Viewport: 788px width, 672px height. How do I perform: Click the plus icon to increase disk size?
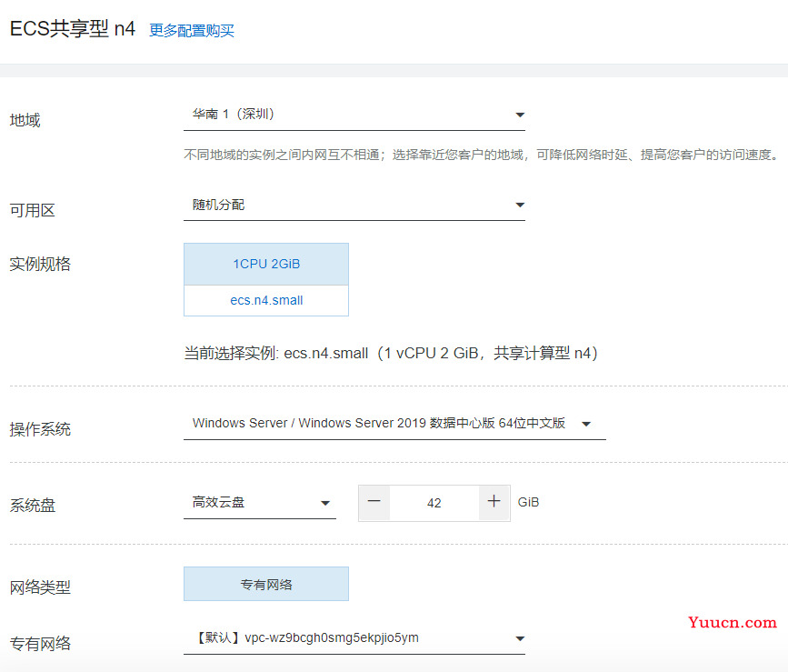pyautogui.click(x=494, y=502)
